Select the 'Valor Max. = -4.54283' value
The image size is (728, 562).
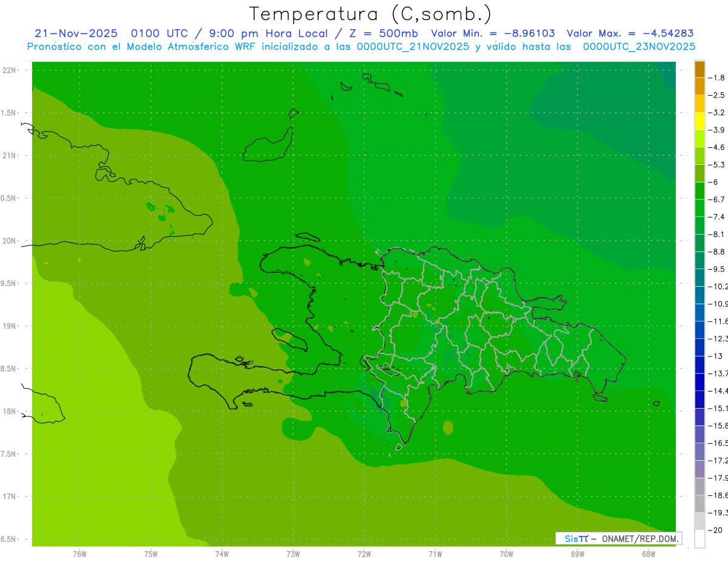click(630, 33)
